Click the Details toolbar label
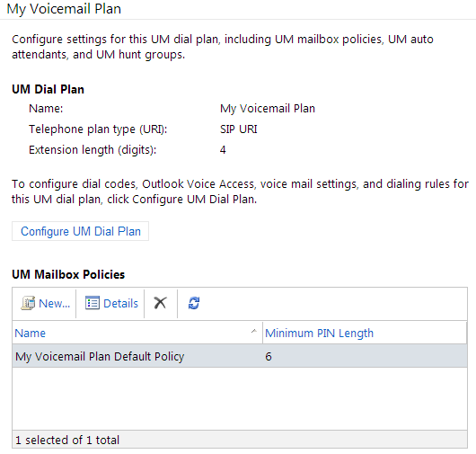This screenshot has width=476, height=454. 121,304
